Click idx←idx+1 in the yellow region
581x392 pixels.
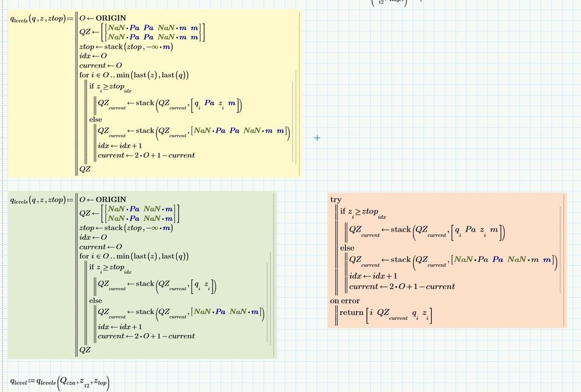(120, 145)
